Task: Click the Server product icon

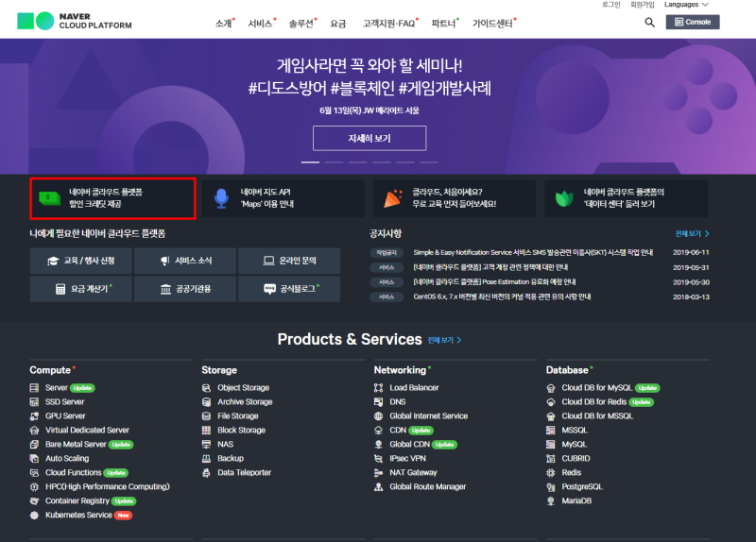Action: click(x=34, y=388)
